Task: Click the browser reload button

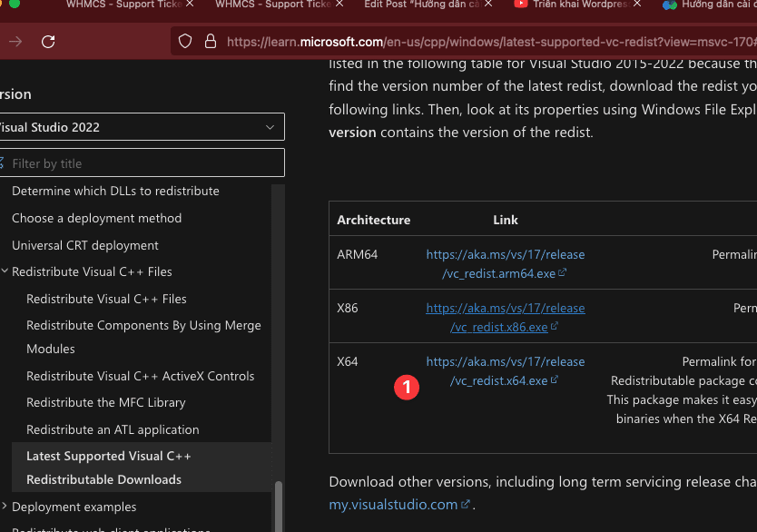Action: coord(48,42)
